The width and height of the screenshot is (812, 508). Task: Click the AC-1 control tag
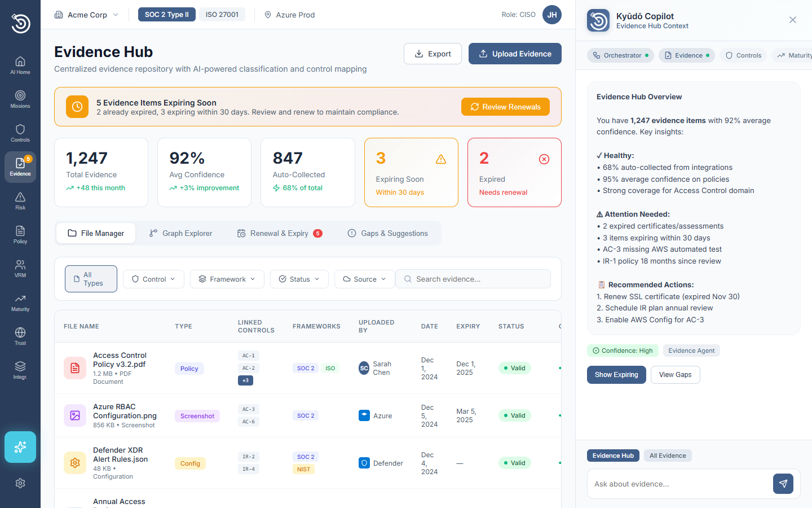click(x=249, y=356)
